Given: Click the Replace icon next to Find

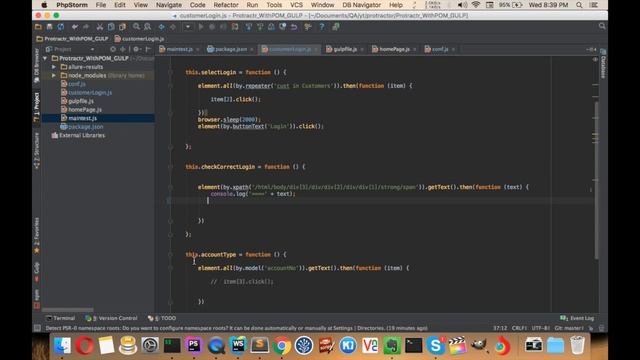Looking at the screenshot, I should click(148, 27).
